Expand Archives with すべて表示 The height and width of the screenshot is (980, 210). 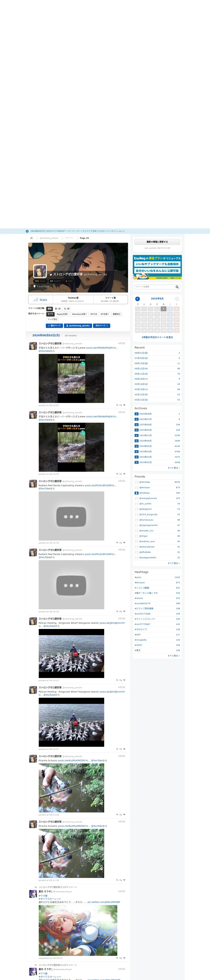coord(174,468)
